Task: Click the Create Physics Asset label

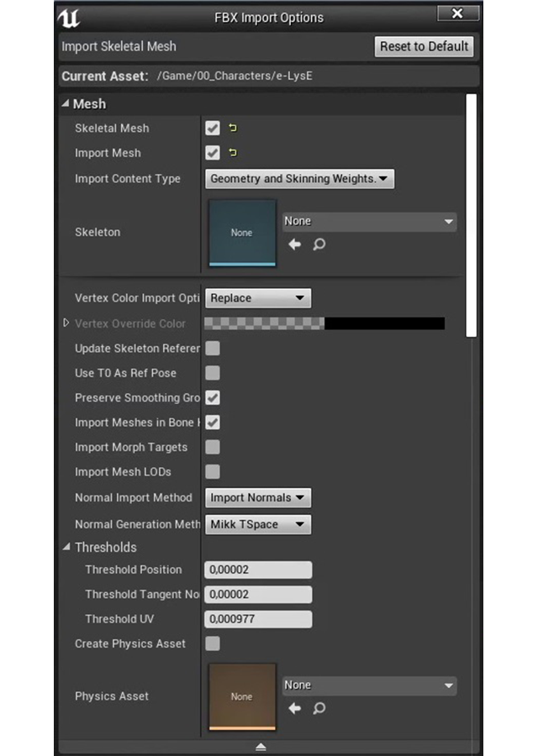Action: click(x=129, y=643)
